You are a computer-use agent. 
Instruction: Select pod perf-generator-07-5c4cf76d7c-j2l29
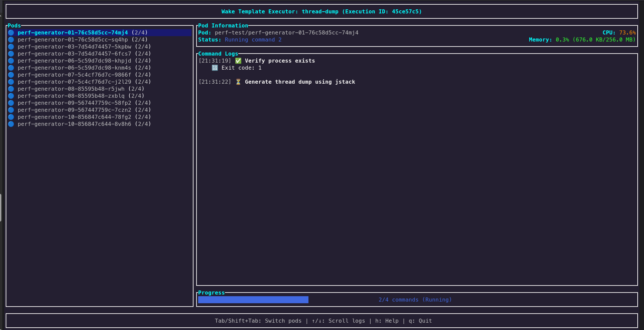[x=84, y=82]
